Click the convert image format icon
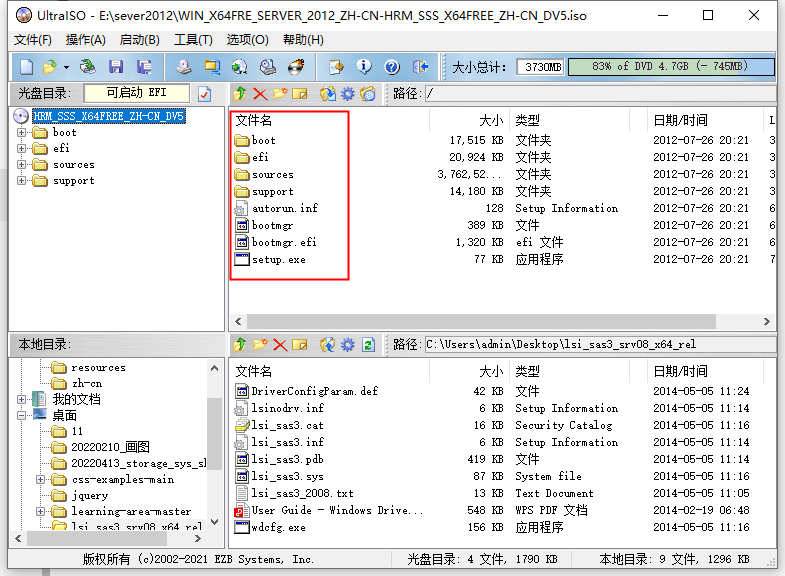The image size is (785, 576). (240, 67)
